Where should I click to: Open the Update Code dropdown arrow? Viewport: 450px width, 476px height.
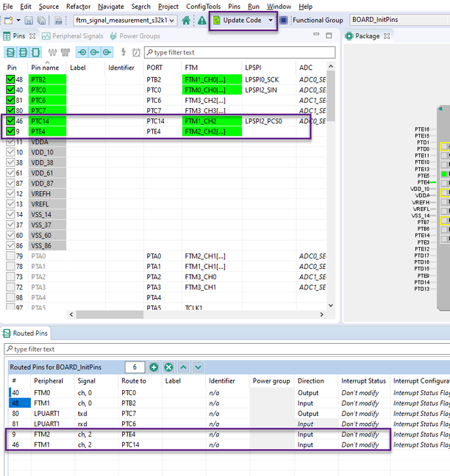tap(271, 21)
